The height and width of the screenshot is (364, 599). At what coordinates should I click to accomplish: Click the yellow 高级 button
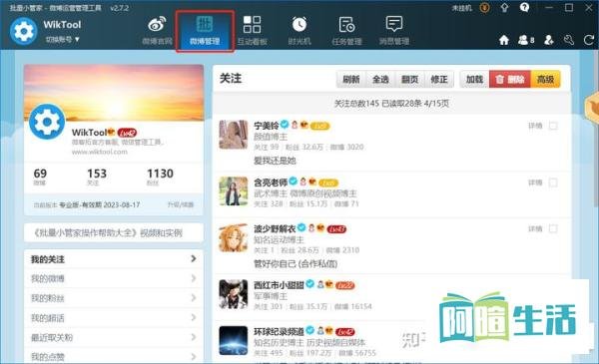tap(545, 80)
